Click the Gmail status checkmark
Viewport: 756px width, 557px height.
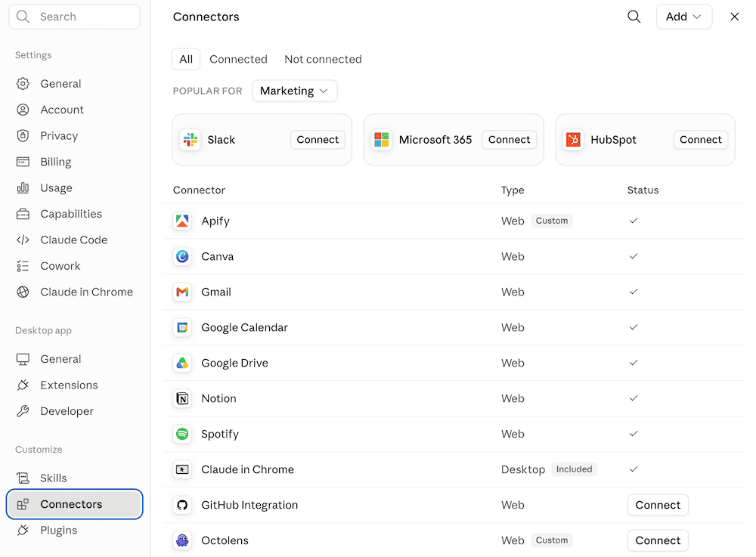point(634,292)
